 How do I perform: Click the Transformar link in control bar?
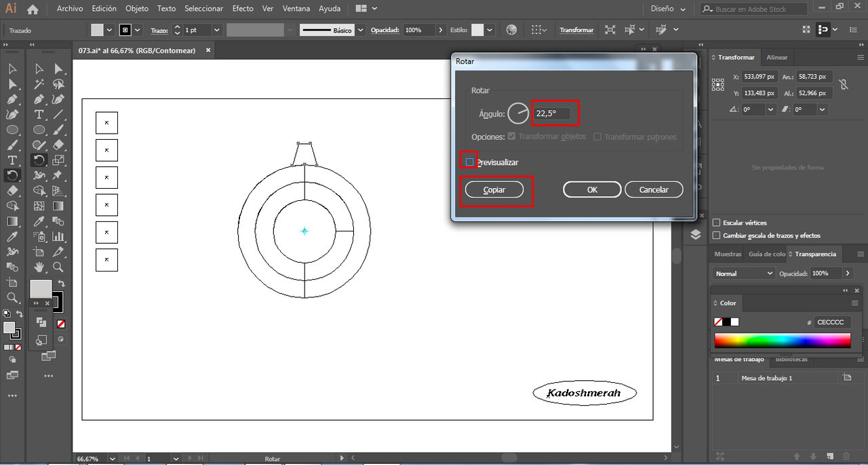tap(576, 30)
